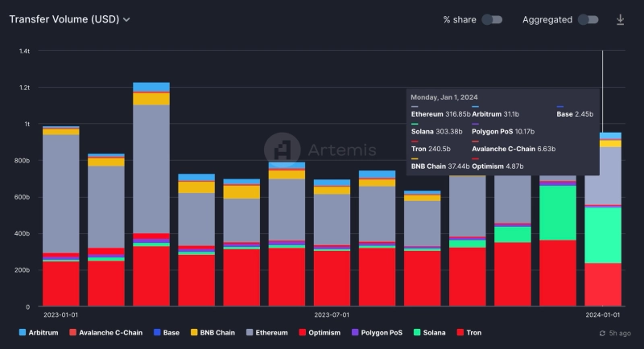The width and height of the screenshot is (644, 349).
Task: Enable the % share toggle
Action: pyautogui.click(x=492, y=19)
